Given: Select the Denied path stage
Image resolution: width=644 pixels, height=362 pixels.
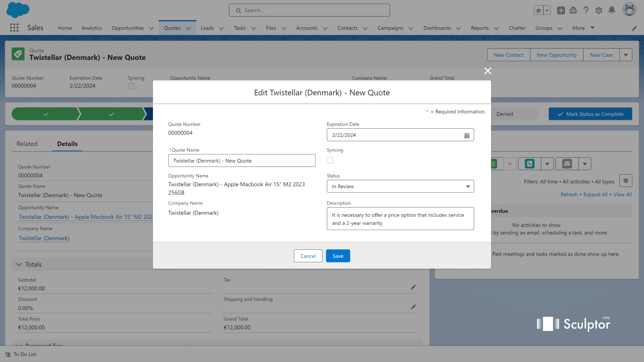Looking at the screenshot, I should pos(504,114).
